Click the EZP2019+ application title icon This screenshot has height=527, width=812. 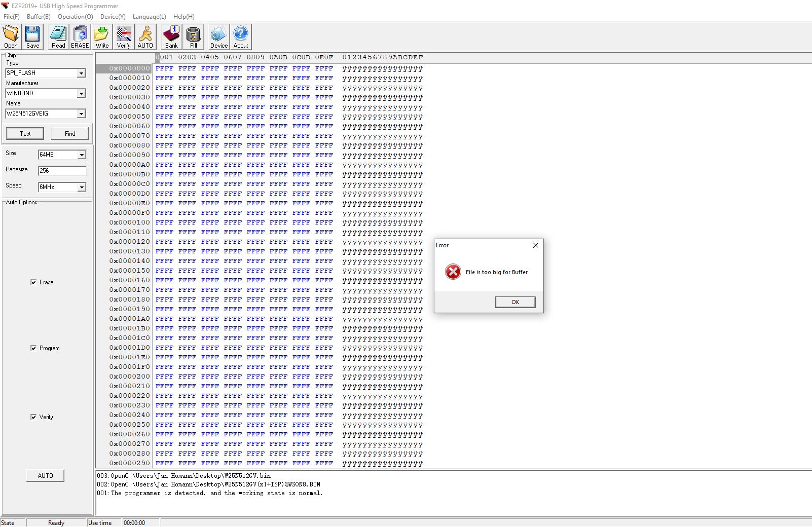5,6
